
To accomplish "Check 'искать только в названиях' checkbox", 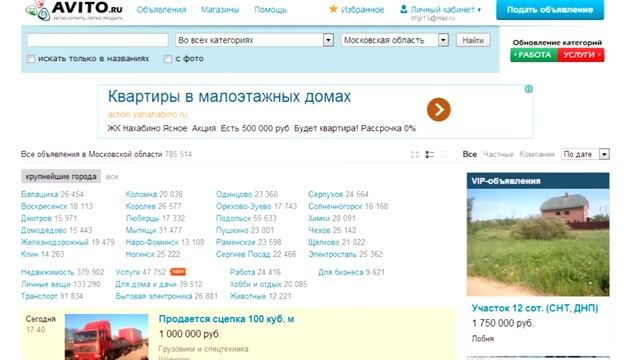I will [31, 59].
